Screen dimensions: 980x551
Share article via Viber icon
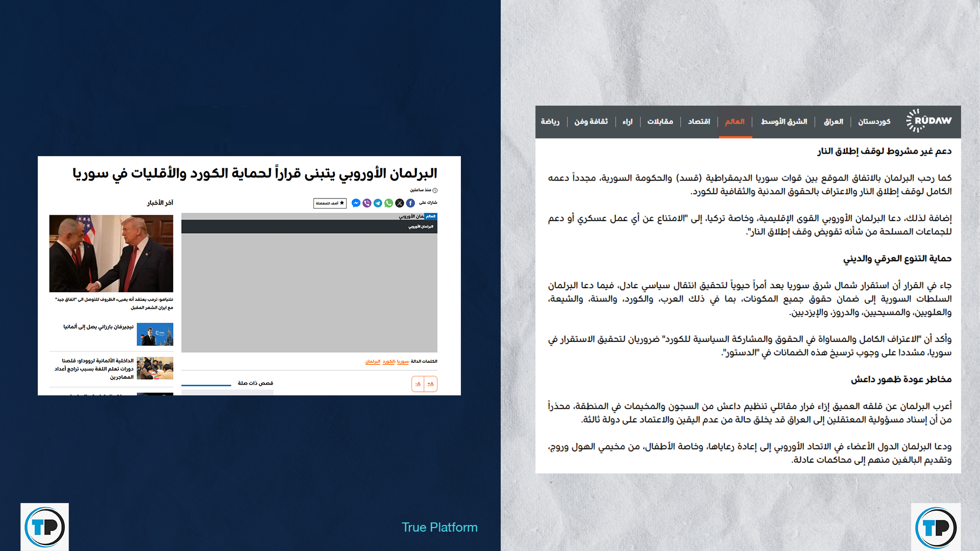point(367,203)
